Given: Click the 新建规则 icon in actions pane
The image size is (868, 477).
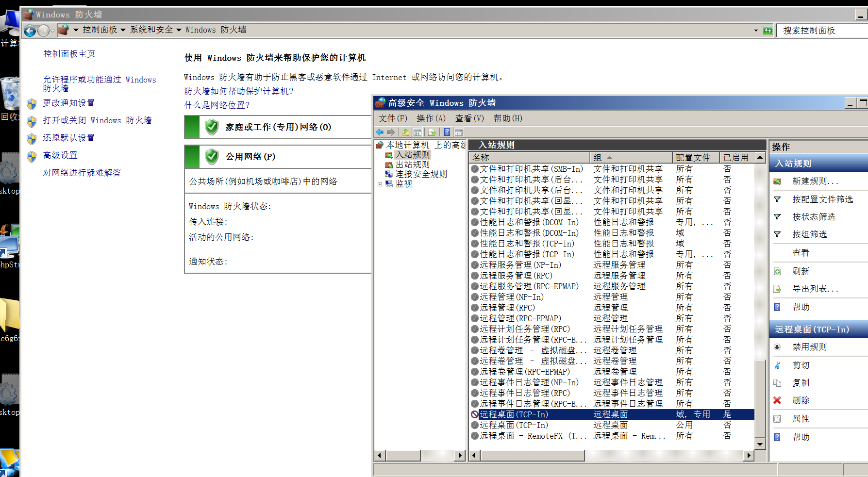Looking at the screenshot, I should click(x=777, y=181).
